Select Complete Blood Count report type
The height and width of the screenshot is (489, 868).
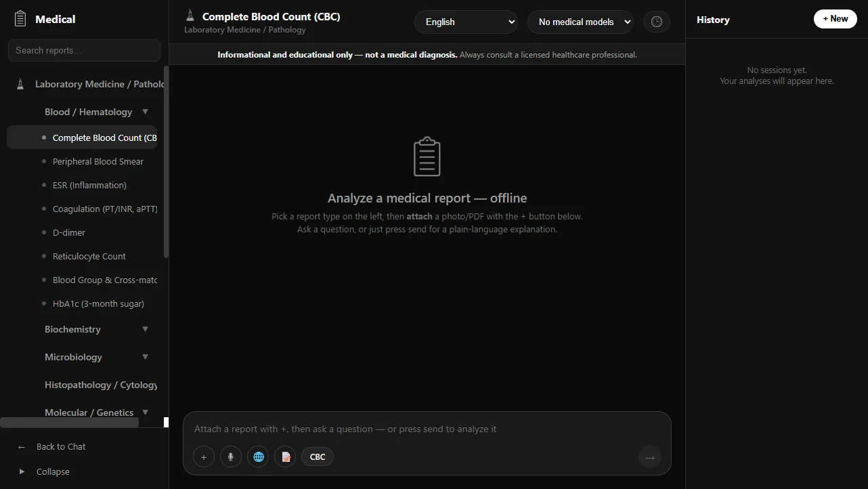click(x=82, y=137)
